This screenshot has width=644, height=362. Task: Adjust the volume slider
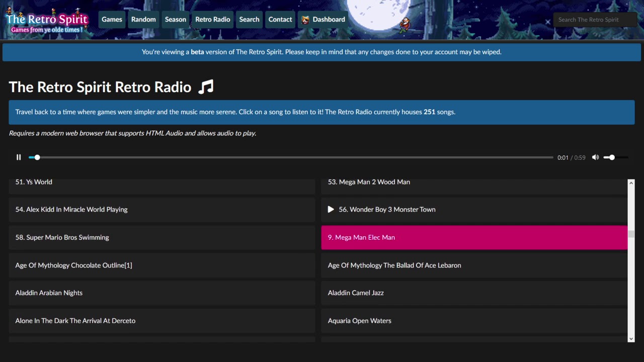point(615,157)
